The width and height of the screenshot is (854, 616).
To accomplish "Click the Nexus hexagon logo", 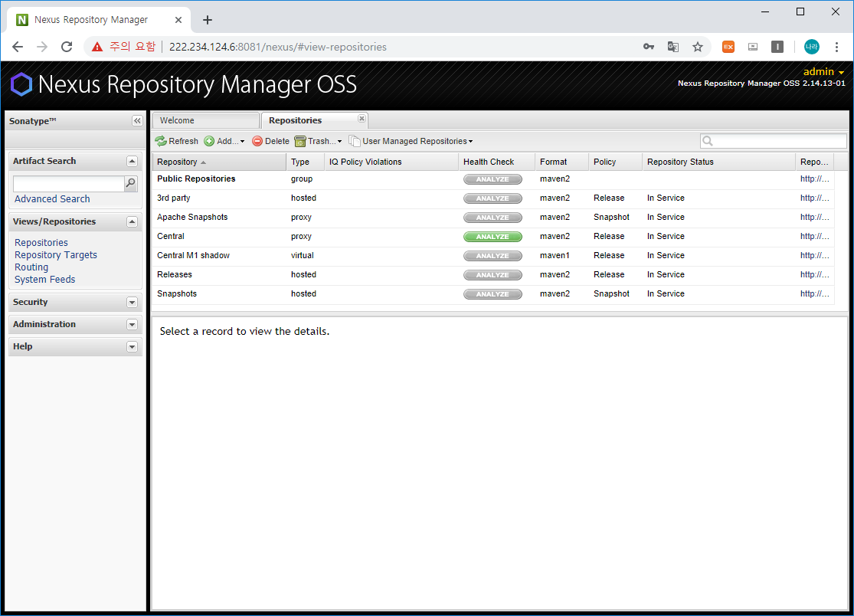I will [x=21, y=84].
